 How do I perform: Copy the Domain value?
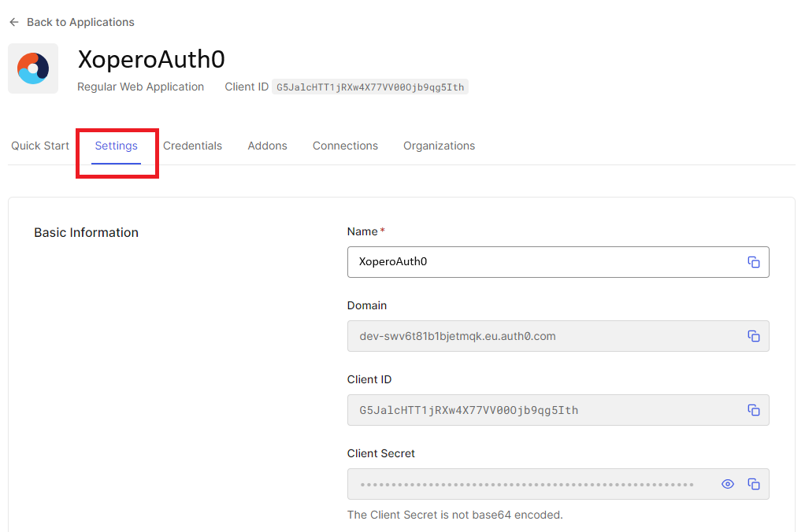tap(753, 336)
